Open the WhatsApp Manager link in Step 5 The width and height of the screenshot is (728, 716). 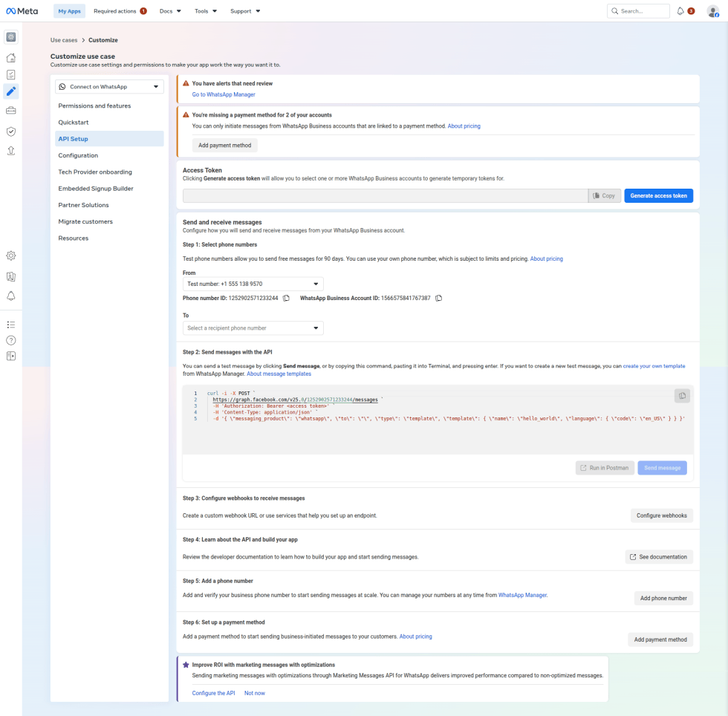point(522,595)
